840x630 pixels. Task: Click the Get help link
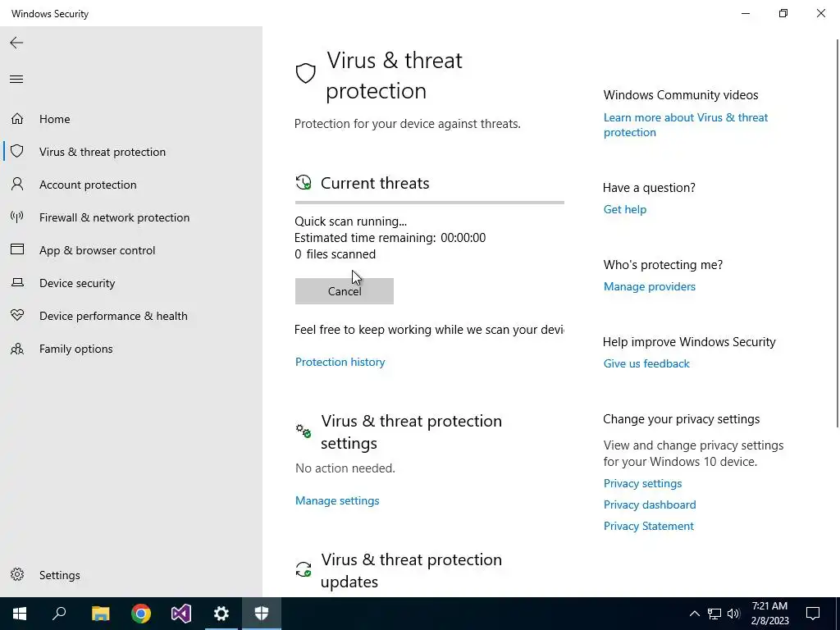pos(625,209)
